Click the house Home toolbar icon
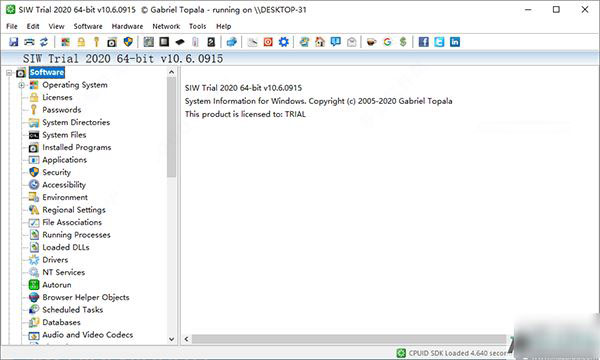600x360 pixels. point(320,42)
